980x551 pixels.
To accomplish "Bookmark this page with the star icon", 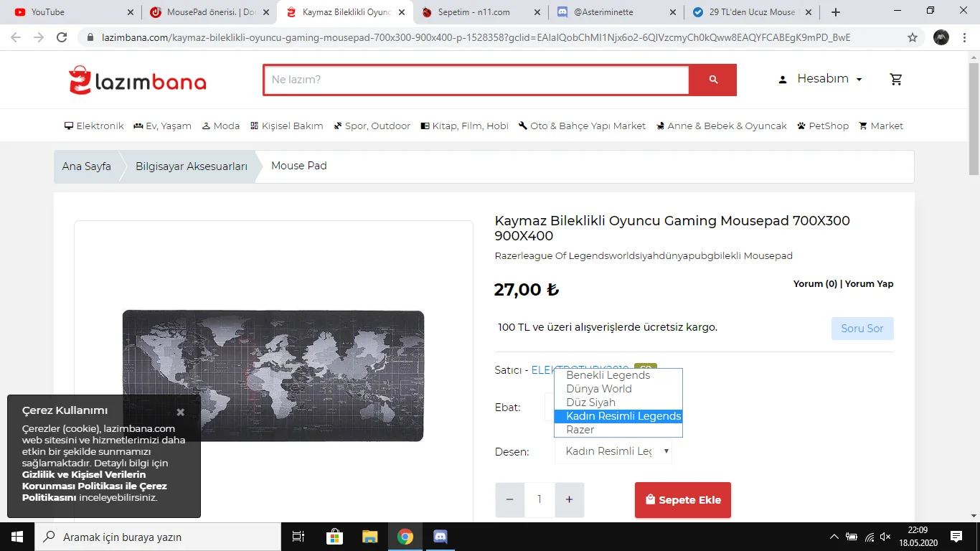I will [x=913, y=37].
